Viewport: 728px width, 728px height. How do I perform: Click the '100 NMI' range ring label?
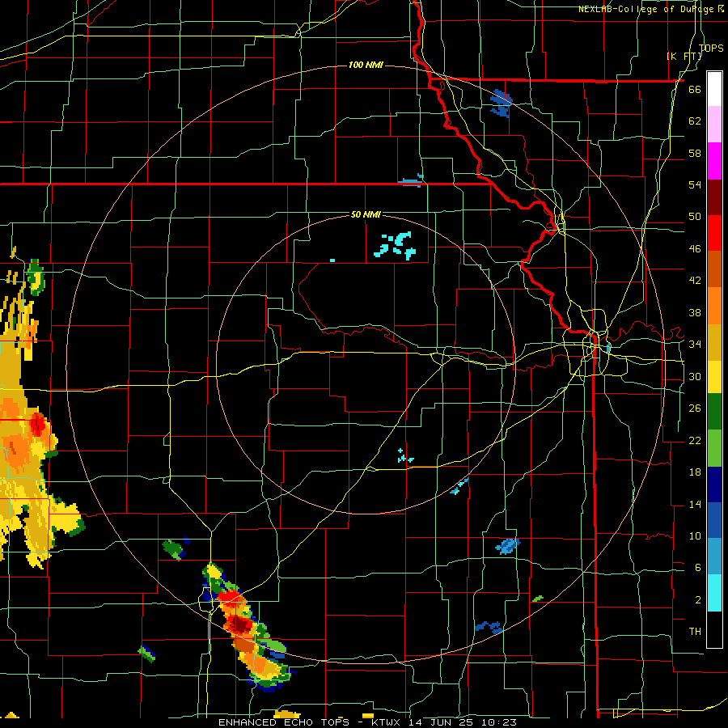pyautogui.click(x=366, y=65)
